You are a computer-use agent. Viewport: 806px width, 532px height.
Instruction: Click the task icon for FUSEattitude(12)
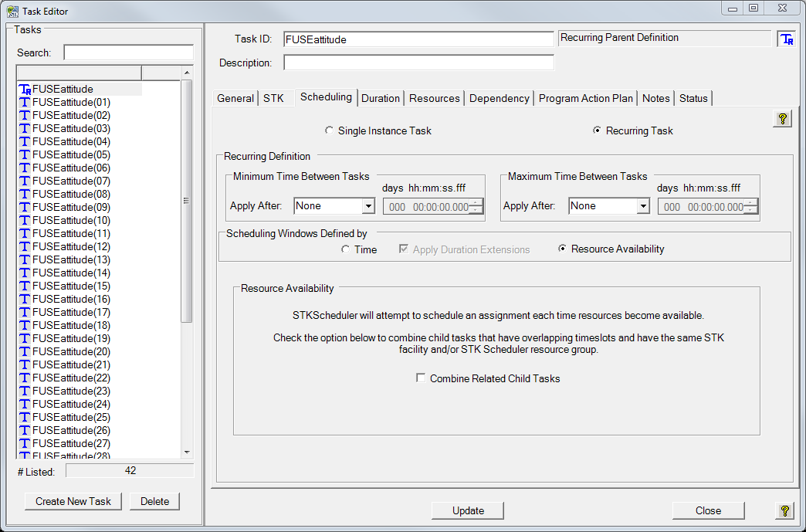click(x=25, y=247)
